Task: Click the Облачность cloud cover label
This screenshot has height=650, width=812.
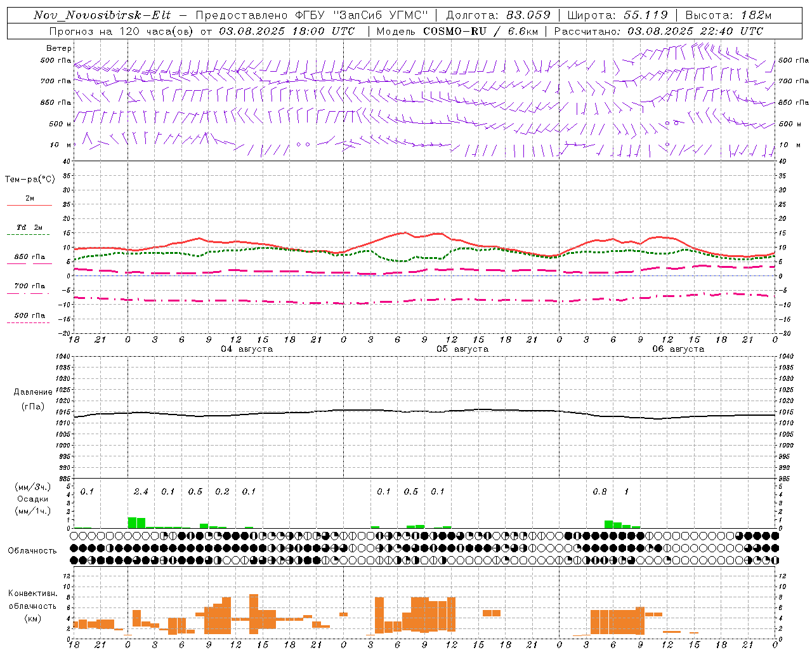Action: point(32,551)
